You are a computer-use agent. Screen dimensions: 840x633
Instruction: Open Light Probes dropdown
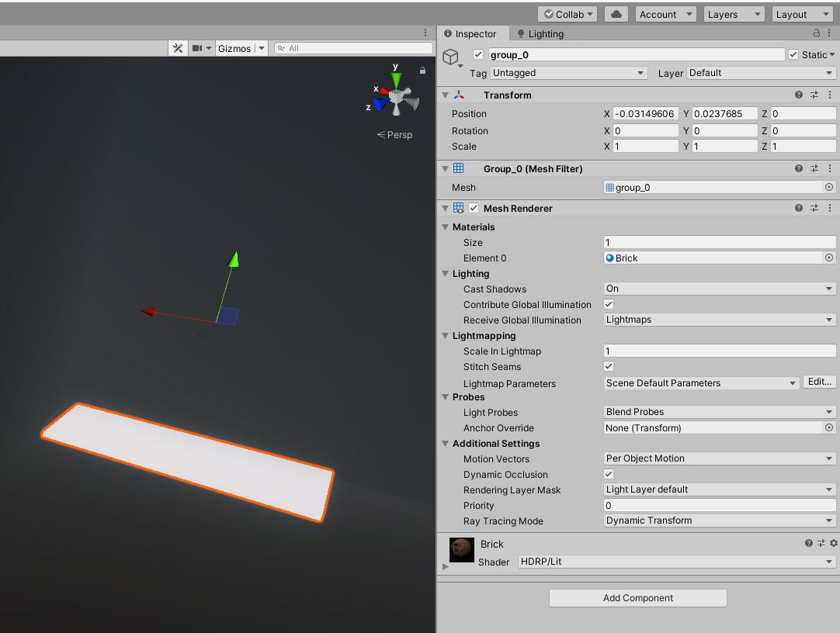(720, 412)
